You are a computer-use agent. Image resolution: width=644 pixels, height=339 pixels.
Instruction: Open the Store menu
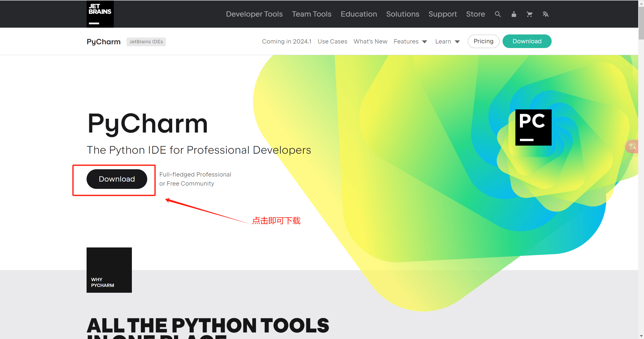[475, 14]
